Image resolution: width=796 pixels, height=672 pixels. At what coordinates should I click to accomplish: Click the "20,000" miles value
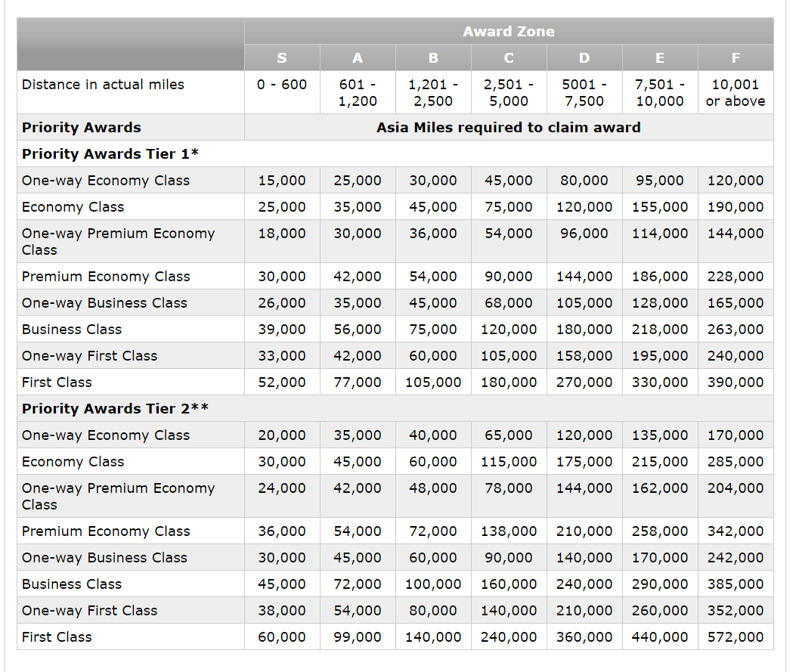pyautogui.click(x=282, y=435)
